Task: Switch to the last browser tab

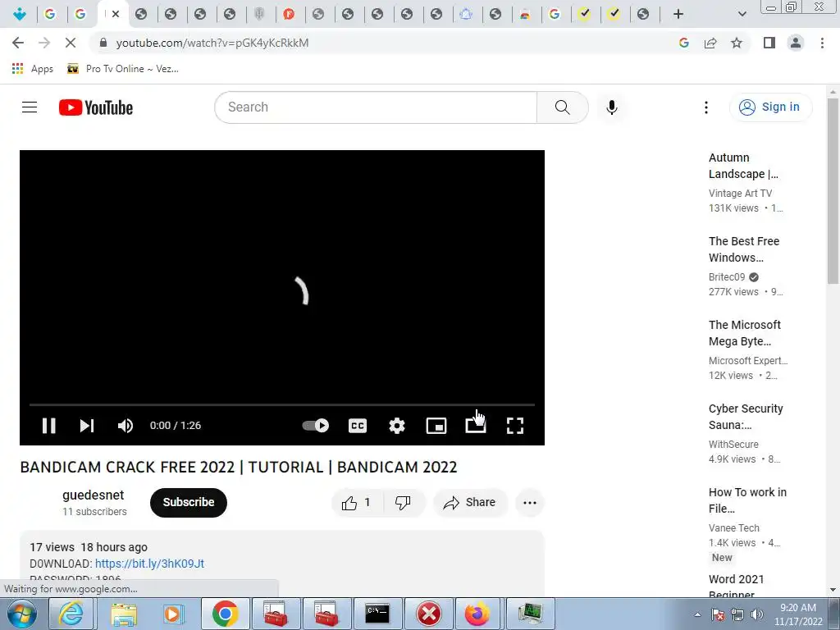Action: tap(643, 14)
